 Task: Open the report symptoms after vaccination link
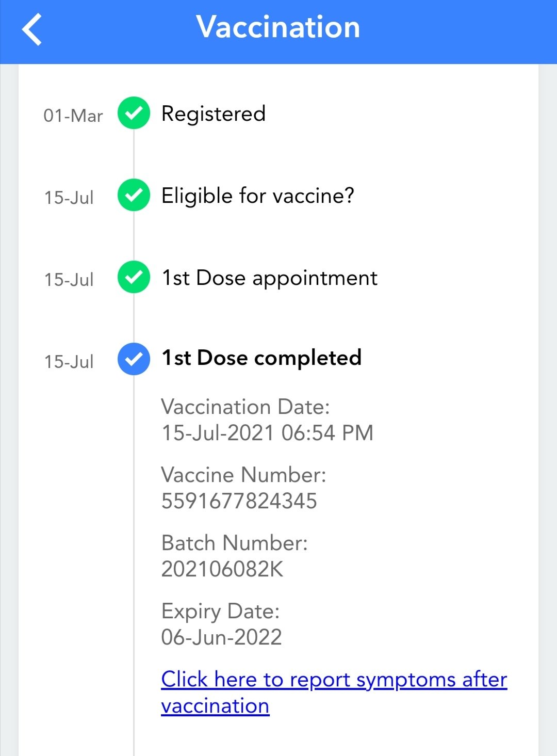(x=333, y=692)
